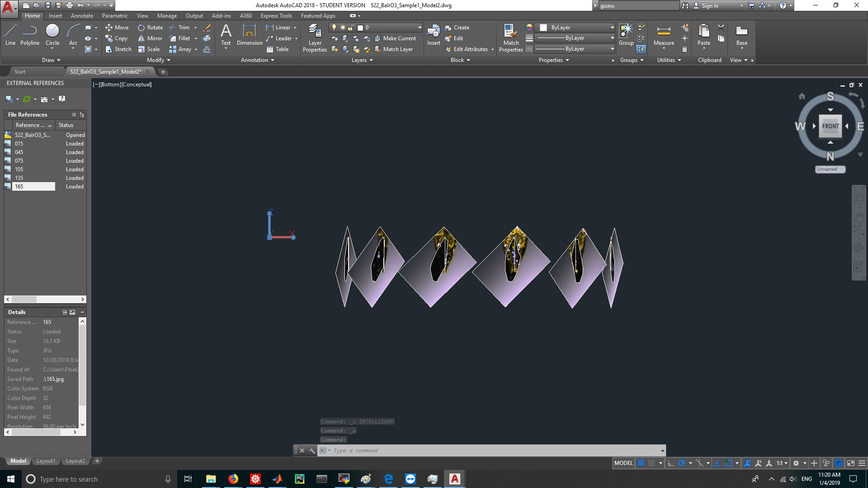
Task: Toggle polar tracking in status bar
Action: (x=682, y=463)
